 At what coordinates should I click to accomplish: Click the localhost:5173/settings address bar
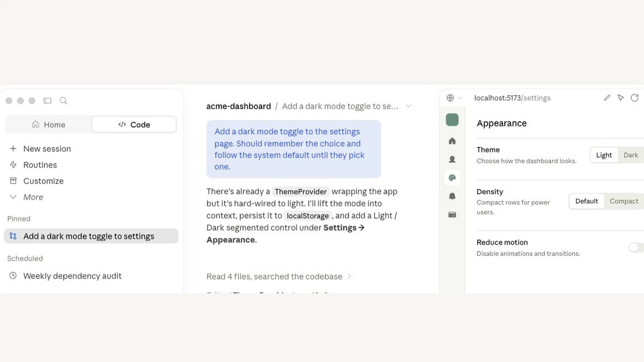[x=512, y=98]
